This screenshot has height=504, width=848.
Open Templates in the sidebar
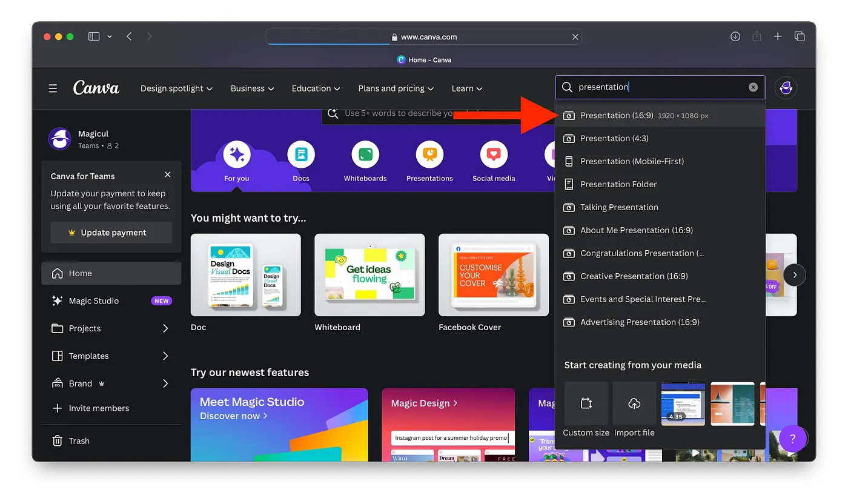coord(111,356)
